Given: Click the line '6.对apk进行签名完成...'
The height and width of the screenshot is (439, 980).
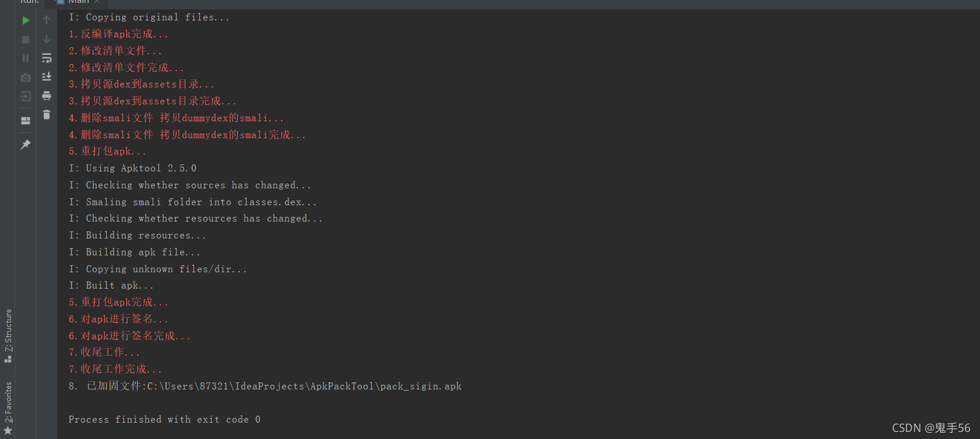Looking at the screenshot, I should [129, 336].
